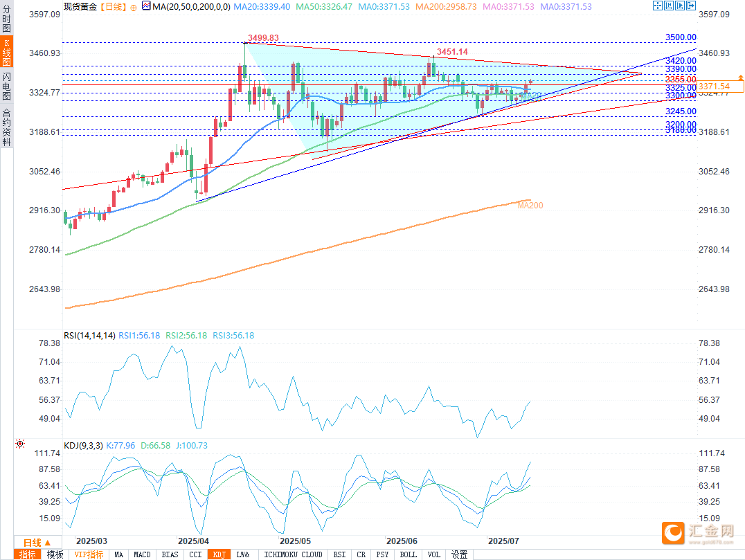Click the RSI(14,14,14) panel label
The width and height of the screenshot is (745, 560).
point(89,335)
